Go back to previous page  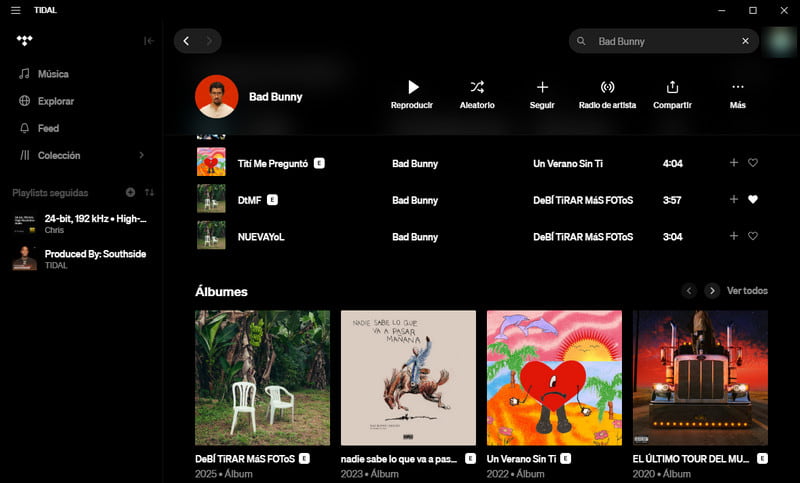click(x=186, y=41)
